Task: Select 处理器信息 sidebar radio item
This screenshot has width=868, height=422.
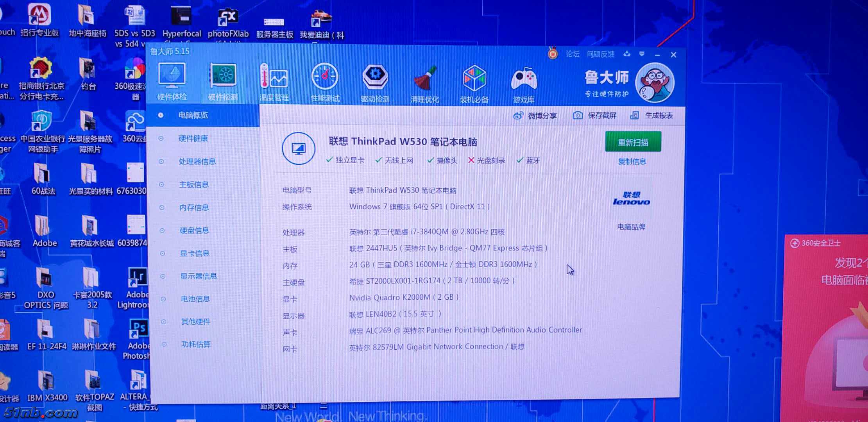Action: point(197,161)
